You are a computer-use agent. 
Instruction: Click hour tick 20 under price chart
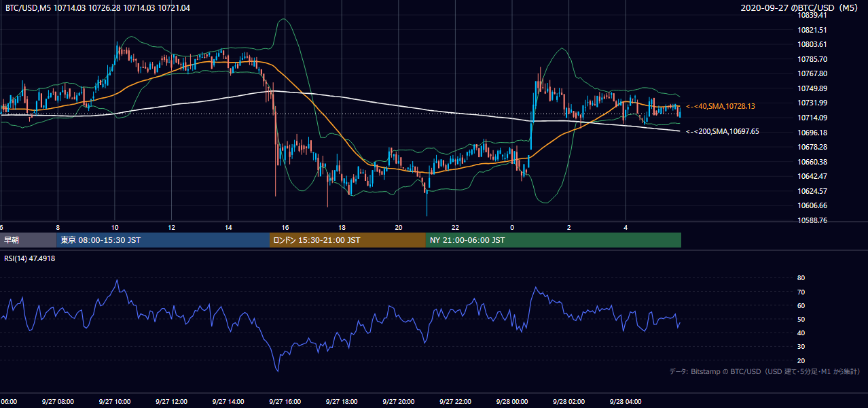coord(399,228)
